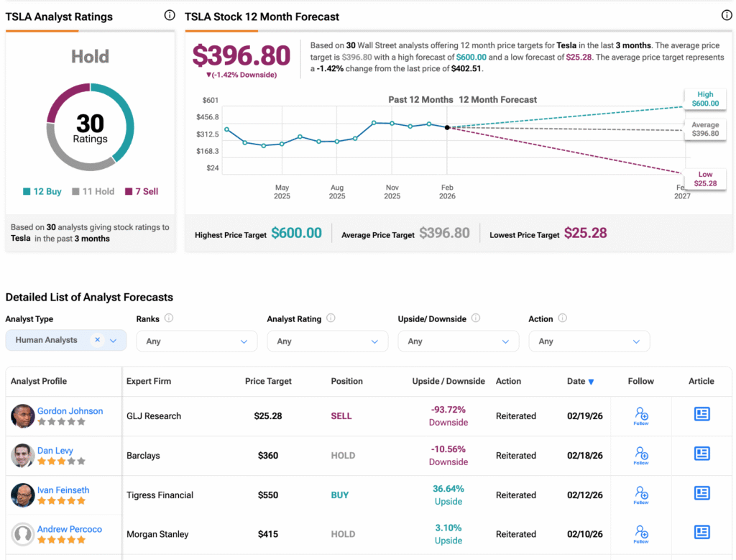The width and height of the screenshot is (736, 560).
Task: Click Follow icon for Ivan Feinseth
Action: click(x=641, y=494)
